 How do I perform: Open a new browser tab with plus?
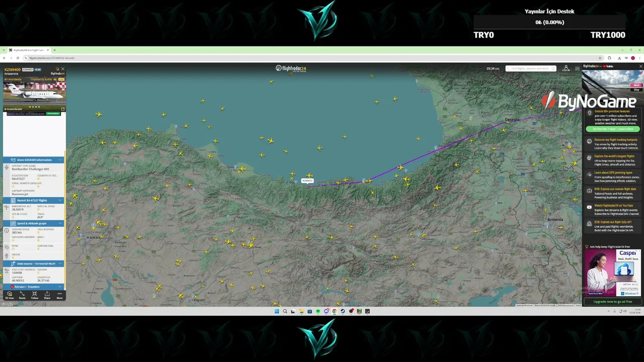point(54,50)
